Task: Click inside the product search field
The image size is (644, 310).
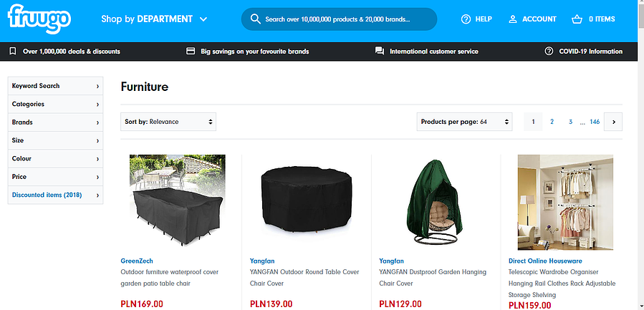Action: (x=344, y=19)
